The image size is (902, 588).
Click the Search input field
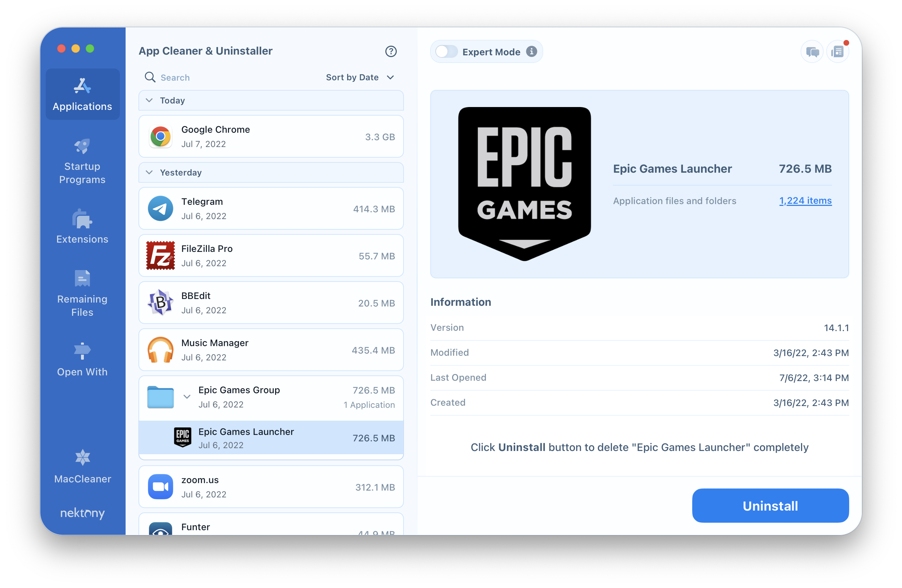(230, 77)
